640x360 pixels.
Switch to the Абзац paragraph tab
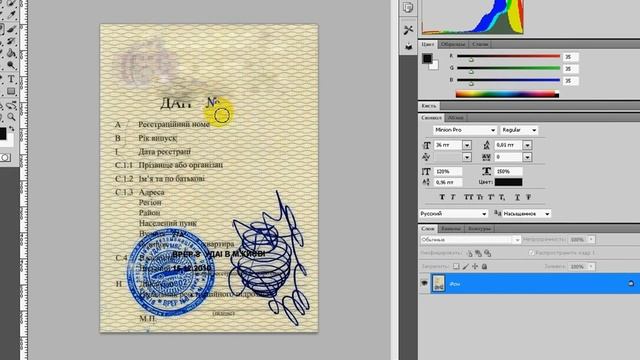point(456,118)
